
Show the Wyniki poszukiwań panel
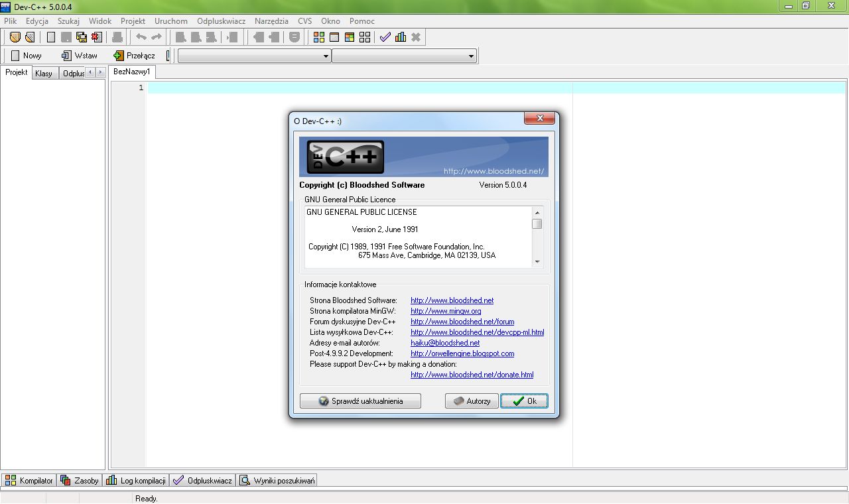277,480
